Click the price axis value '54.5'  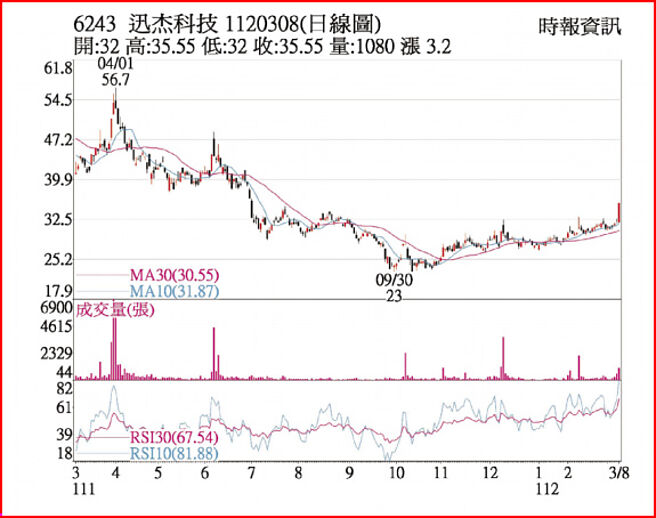tap(59, 100)
